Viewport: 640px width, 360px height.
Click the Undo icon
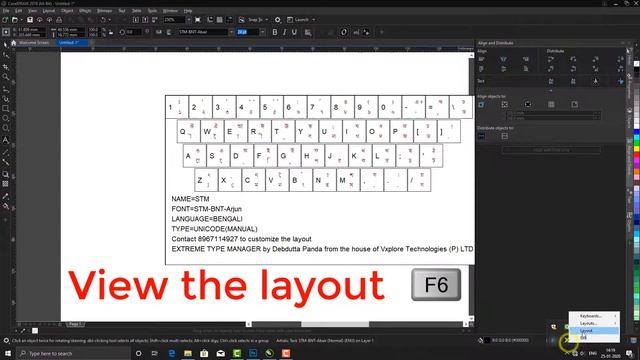pyautogui.click(x=103, y=20)
